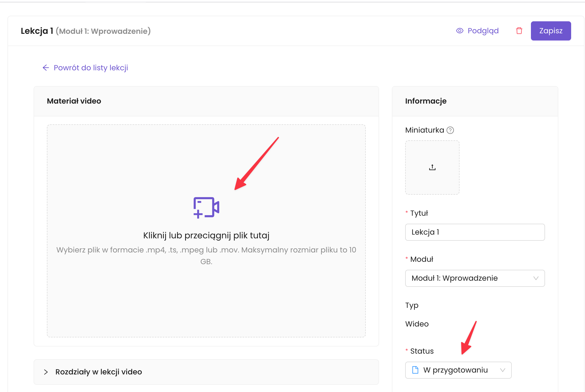The height and width of the screenshot is (392, 585).
Task: Expand Rozdziały w lekcji video section
Action: pyautogui.click(x=46, y=372)
